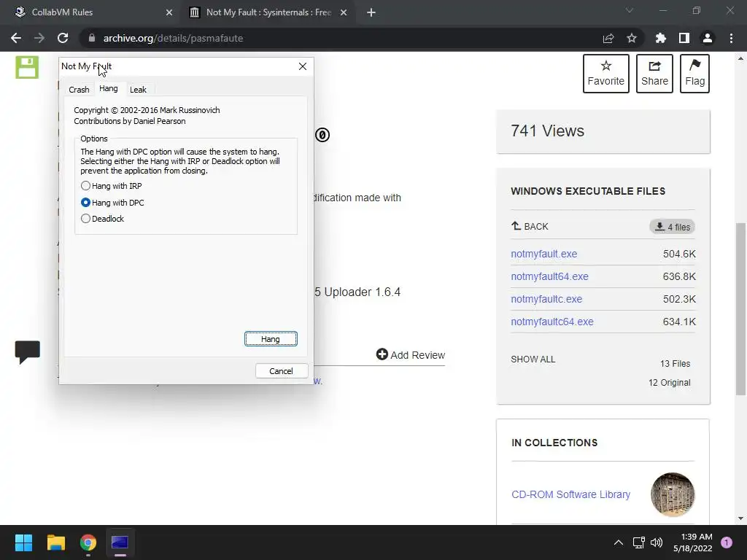Open the clock and date flyout

click(693, 542)
